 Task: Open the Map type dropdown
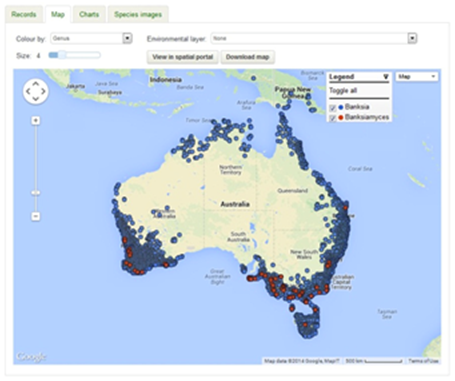coord(417,77)
